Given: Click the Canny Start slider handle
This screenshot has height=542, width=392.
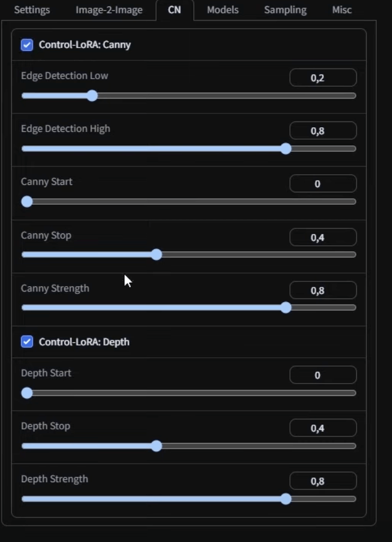Looking at the screenshot, I should tap(27, 201).
